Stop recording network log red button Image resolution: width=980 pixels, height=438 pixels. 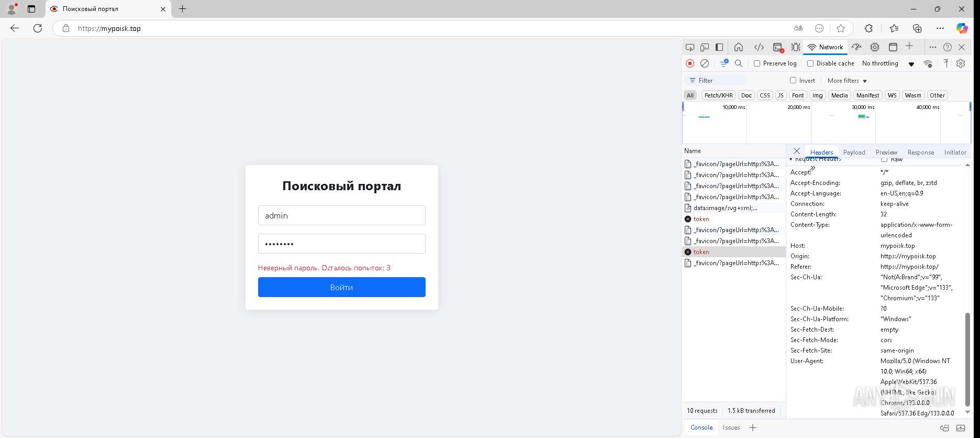pyautogui.click(x=690, y=63)
